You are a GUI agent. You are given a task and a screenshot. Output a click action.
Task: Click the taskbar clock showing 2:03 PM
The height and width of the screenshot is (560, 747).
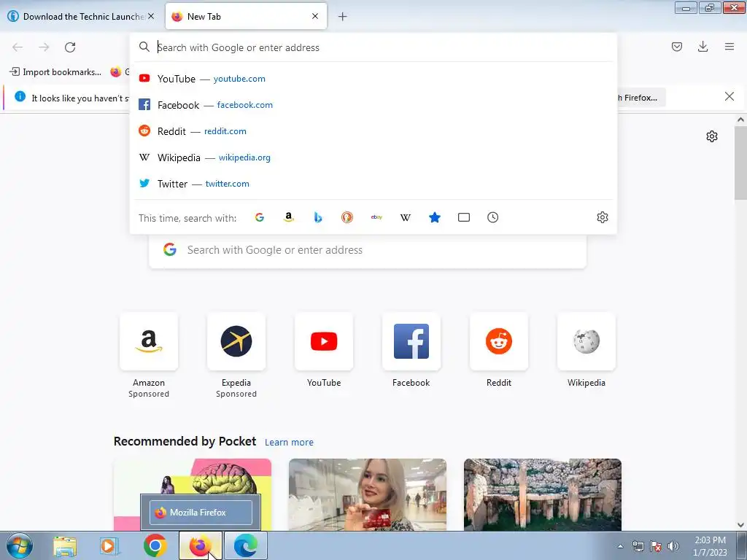click(x=710, y=546)
